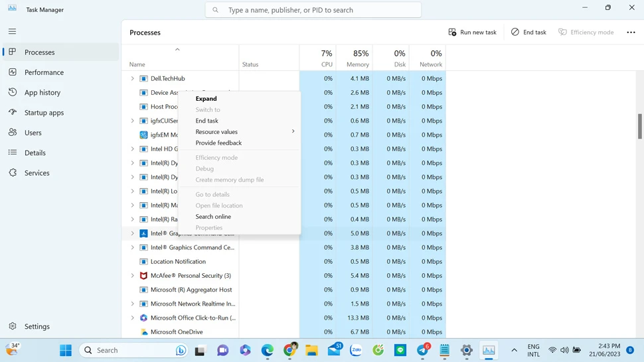This screenshot has height=362, width=644.
Task: Open the Mail app in the taskbar
Action: tap(335, 350)
